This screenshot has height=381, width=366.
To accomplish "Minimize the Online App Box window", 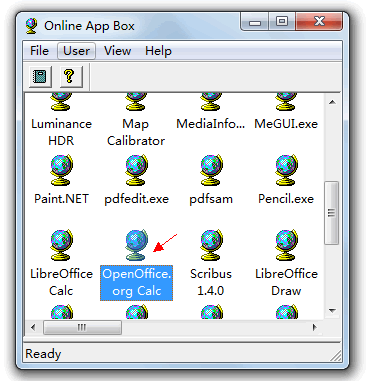I will pyautogui.click(x=255, y=22).
